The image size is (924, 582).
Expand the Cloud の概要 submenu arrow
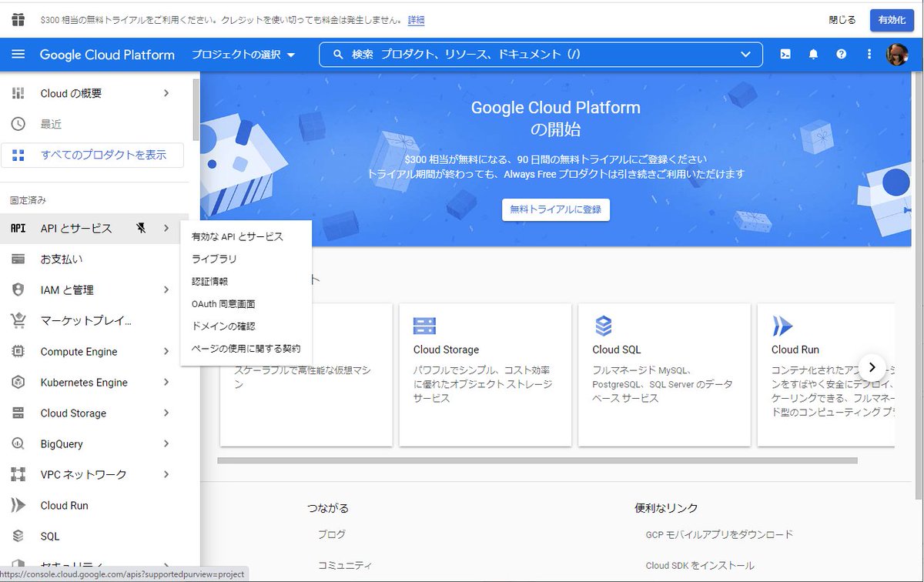pyautogui.click(x=166, y=93)
